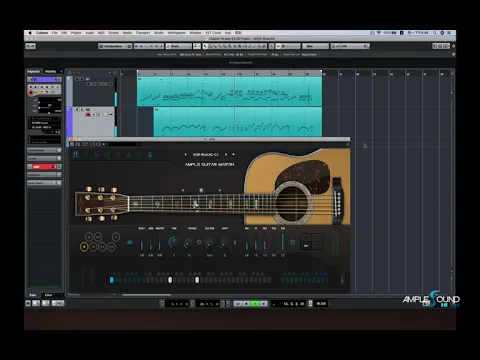Expand the Chords section in Inspector
Viewport: 480px width, 360px height.
pos(44,158)
